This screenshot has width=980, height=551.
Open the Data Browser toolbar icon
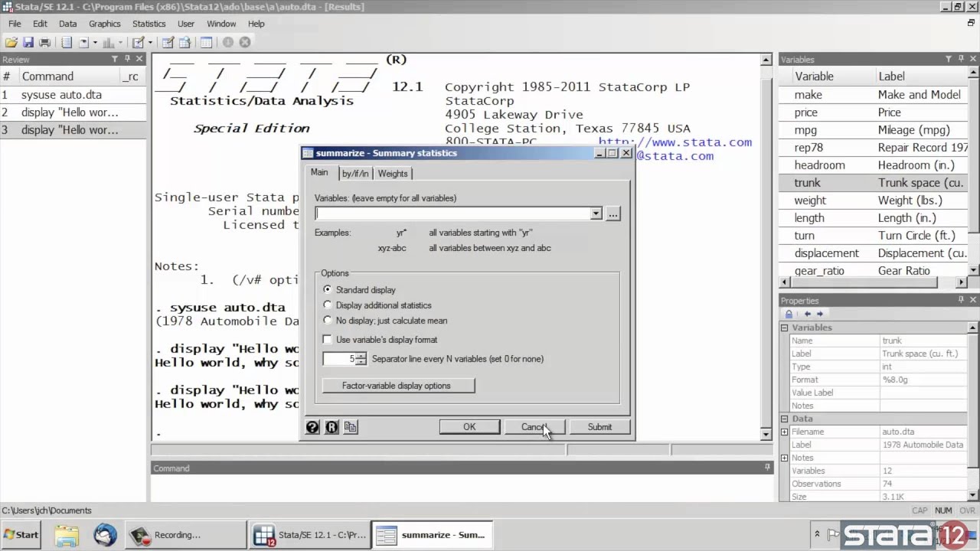(x=185, y=42)
